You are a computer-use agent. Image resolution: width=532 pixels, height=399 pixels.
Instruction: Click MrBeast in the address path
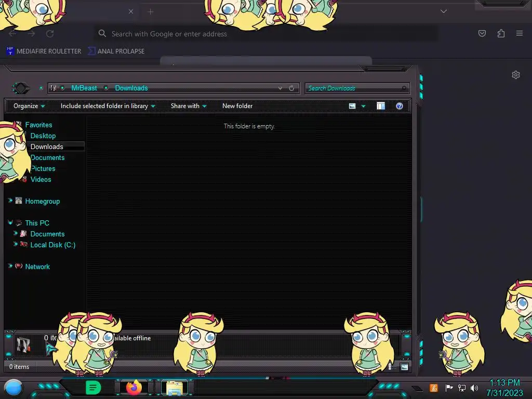pyautogui.click(x=84, y=88)
